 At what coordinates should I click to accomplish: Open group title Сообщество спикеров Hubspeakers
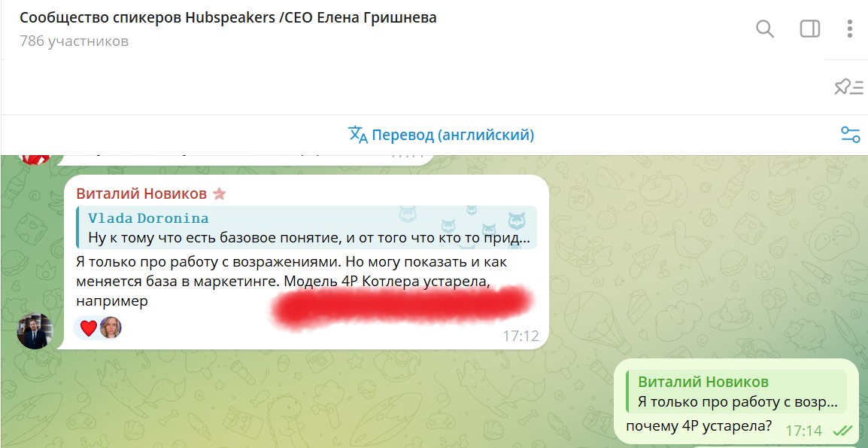(x=228, y=18)
